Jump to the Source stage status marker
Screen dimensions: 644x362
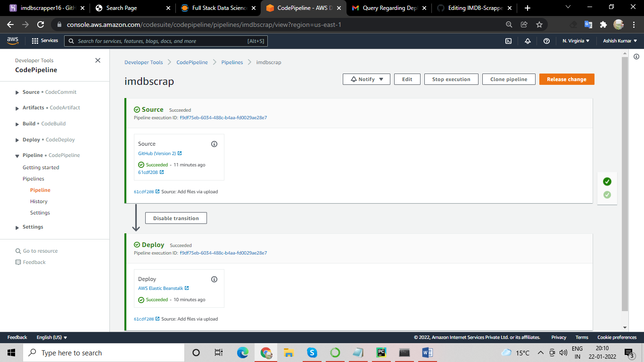click(x=607, y=181)
